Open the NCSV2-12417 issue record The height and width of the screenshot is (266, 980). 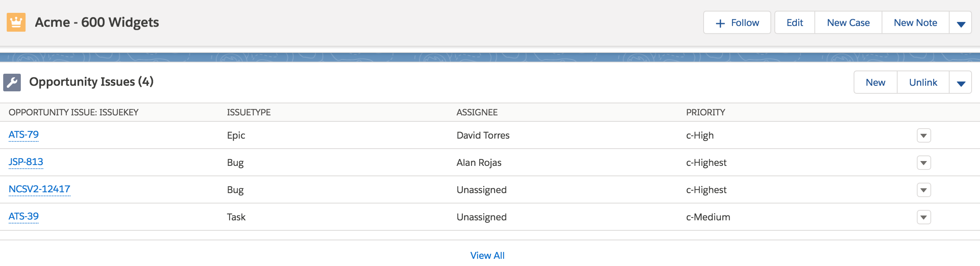(39, 189)
